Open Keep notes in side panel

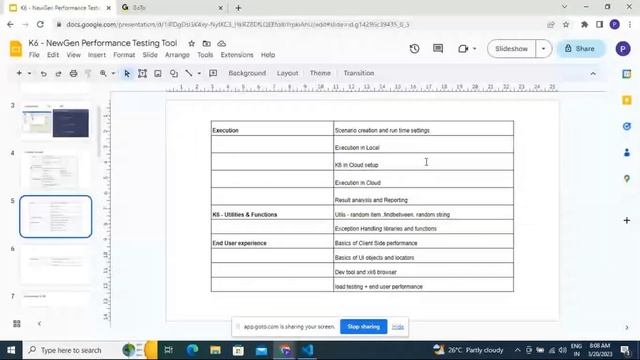tap(627, 100)
